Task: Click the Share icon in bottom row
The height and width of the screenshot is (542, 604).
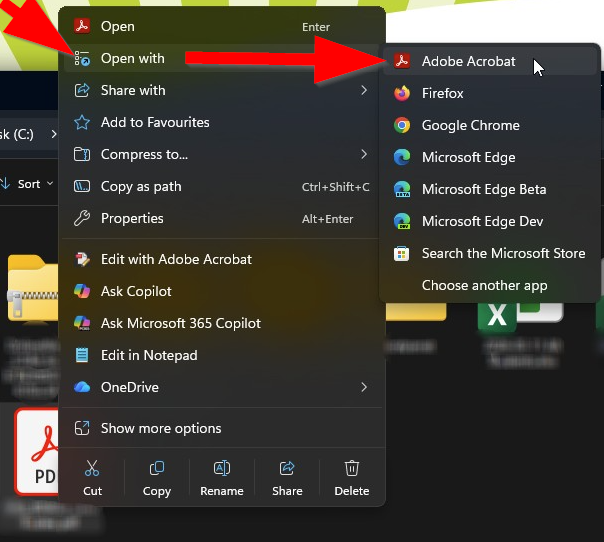Action: [x=287, y=469]
